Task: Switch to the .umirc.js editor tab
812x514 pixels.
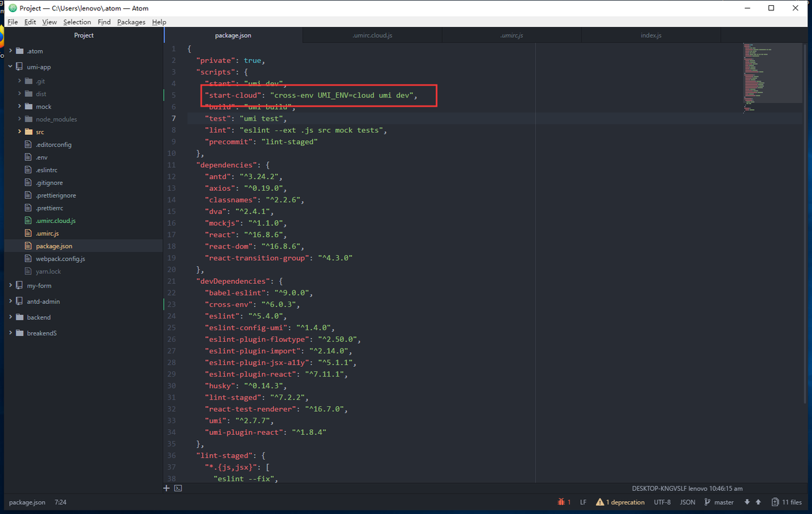Action: click(512, 35)
